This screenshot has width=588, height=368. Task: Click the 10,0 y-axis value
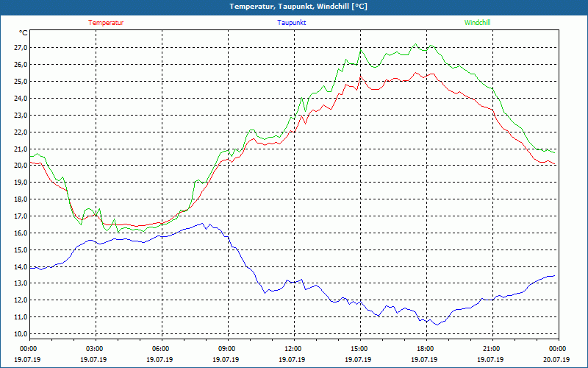[x=21, y=334]
